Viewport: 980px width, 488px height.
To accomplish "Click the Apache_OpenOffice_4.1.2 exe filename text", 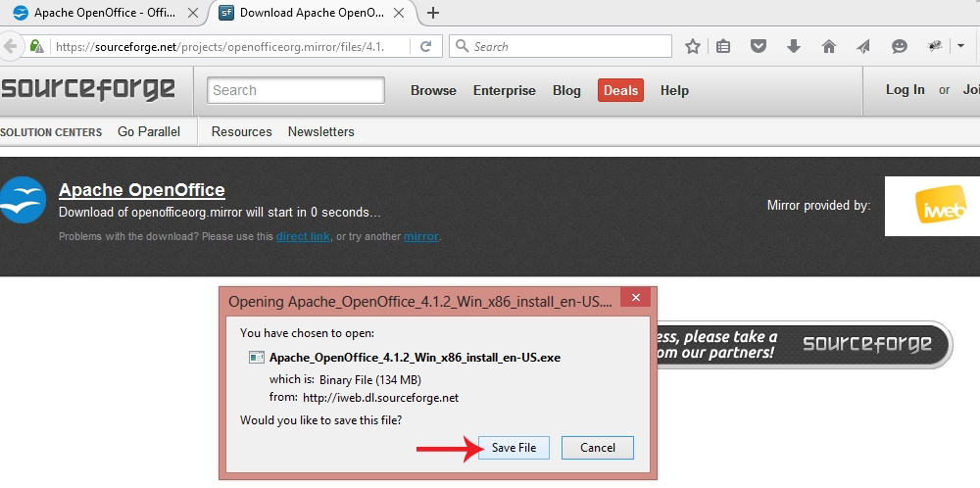I will click(415, 358).
